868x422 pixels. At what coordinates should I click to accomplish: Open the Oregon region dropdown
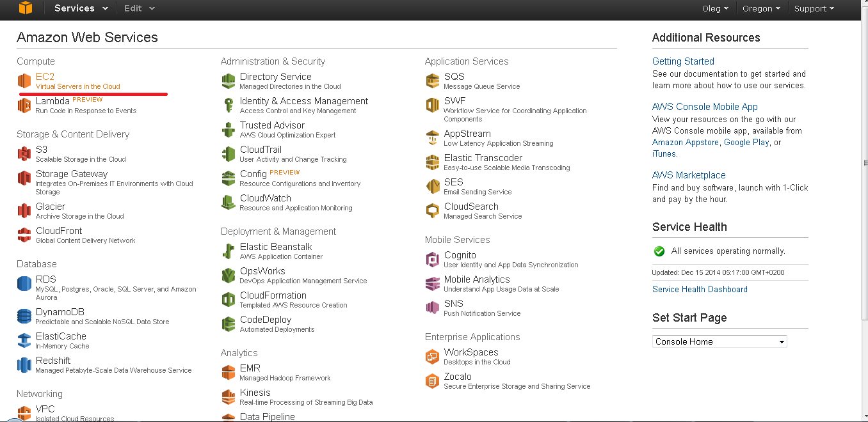(x=761, y=8)
